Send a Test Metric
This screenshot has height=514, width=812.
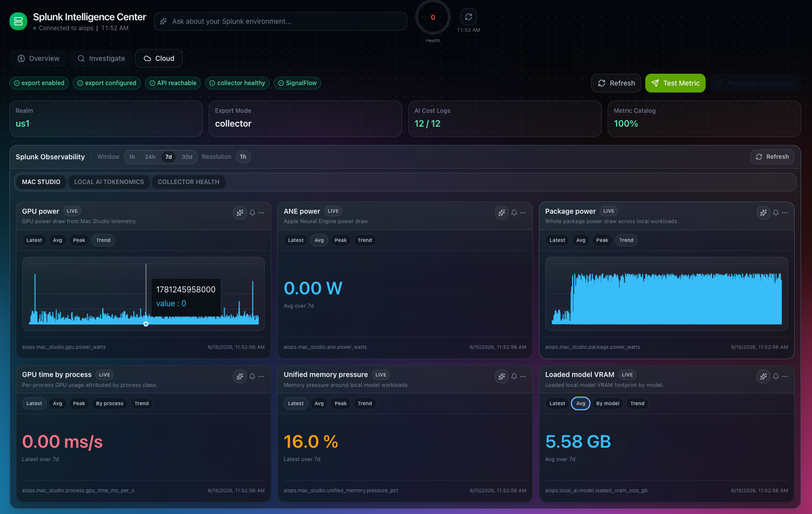675,83
